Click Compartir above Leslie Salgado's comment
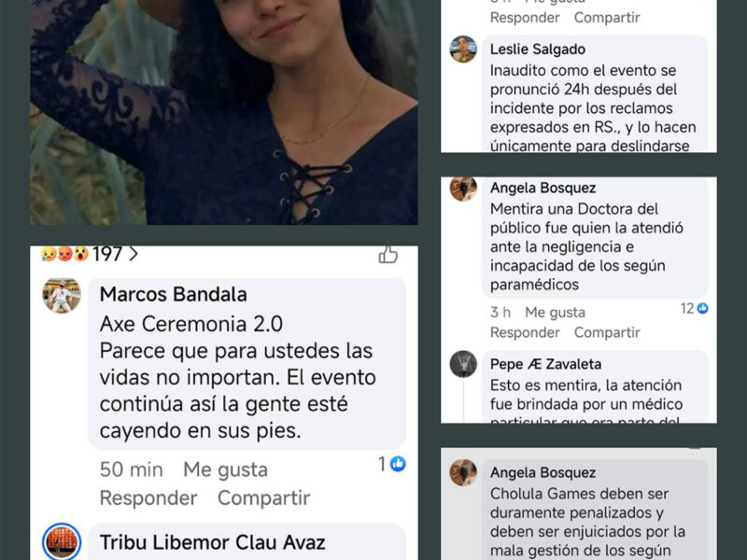 pyautogui.click(x=607, y=18)
